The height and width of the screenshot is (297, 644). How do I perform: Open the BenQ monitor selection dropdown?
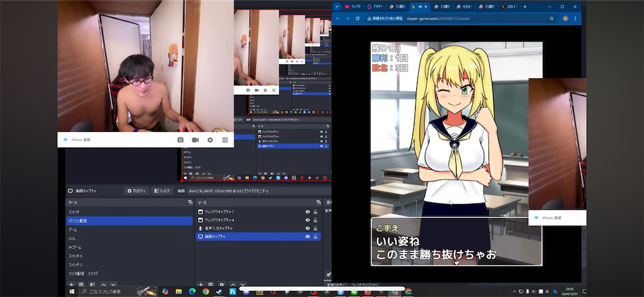(228, 191)
